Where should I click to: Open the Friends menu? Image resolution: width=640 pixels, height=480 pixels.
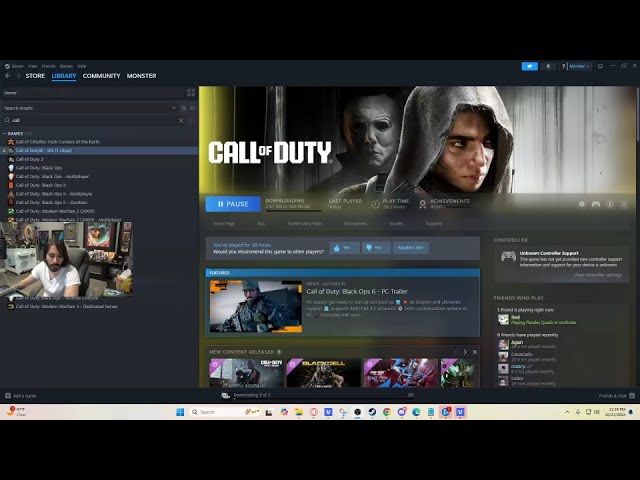coord(48,66)
